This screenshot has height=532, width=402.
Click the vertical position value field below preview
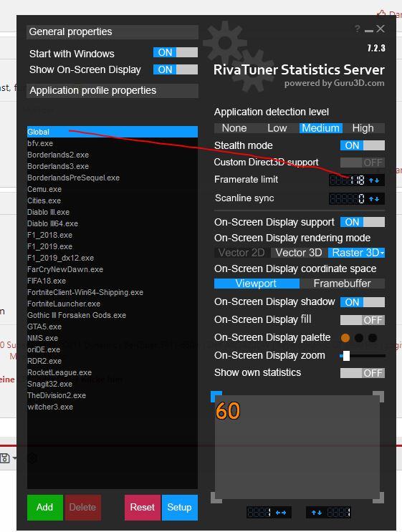pos(338,513)
